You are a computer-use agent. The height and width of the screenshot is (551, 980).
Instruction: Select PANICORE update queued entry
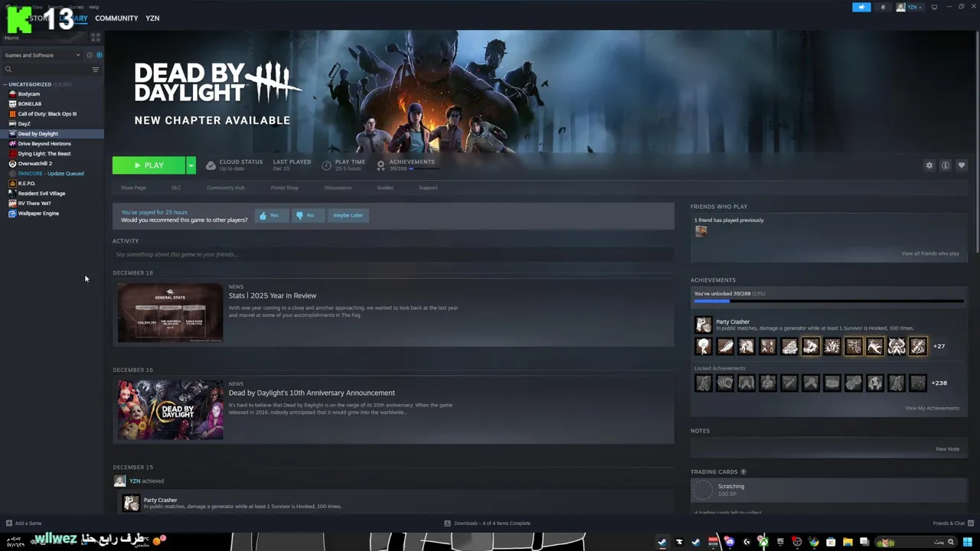coord(51,174)
